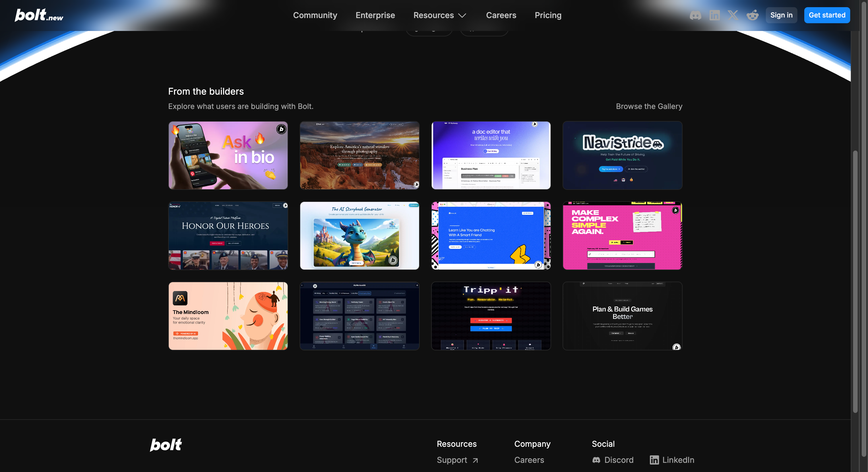The image size is (868, 472).
Task: Click the Company footer column heading
Action: tap(532, 444)
